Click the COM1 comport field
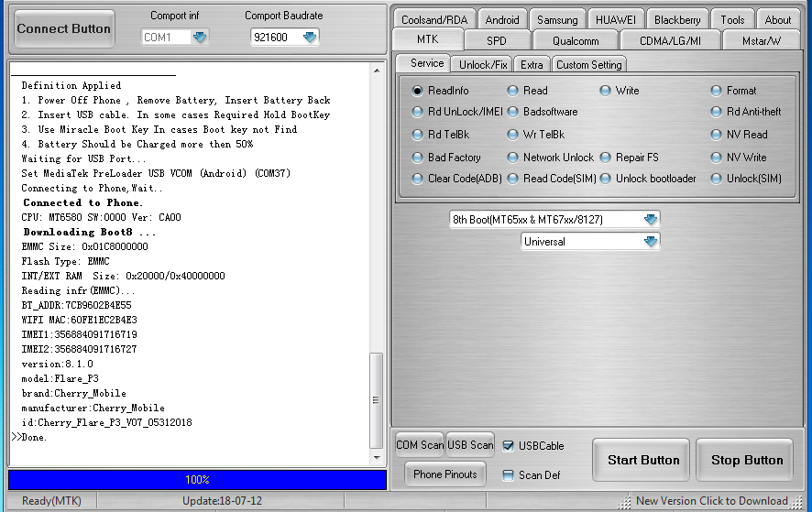Screen dimensions: 812x512 point(166,38)
